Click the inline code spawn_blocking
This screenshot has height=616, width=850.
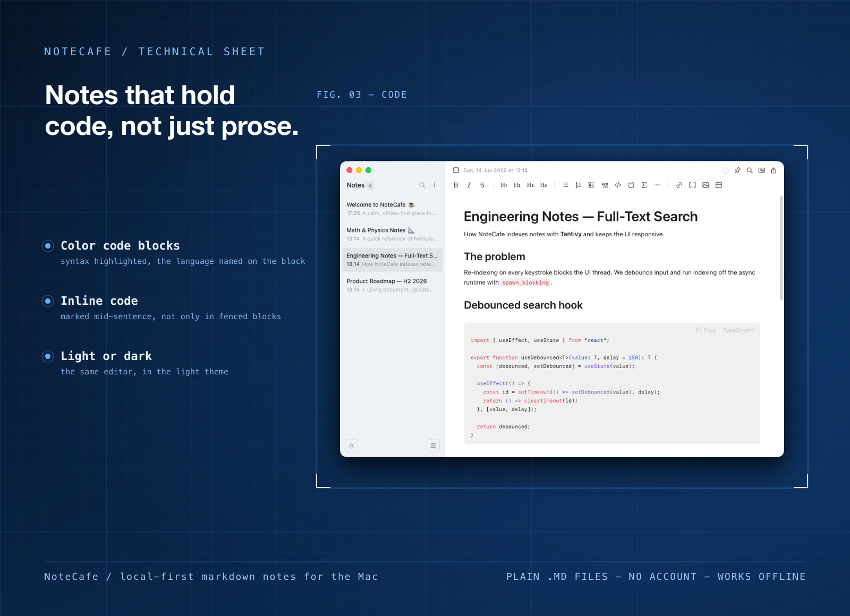pyautogui.click(x=525, y=283)
